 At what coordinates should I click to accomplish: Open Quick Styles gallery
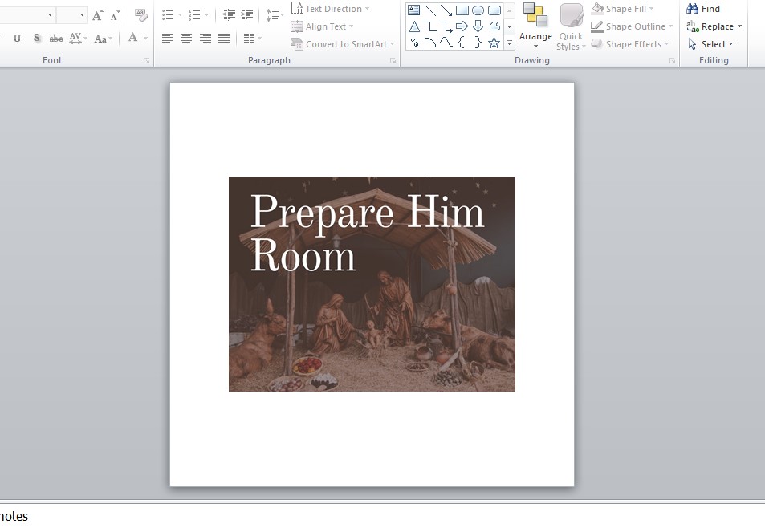pyautogui.click(x=571, y=26)
